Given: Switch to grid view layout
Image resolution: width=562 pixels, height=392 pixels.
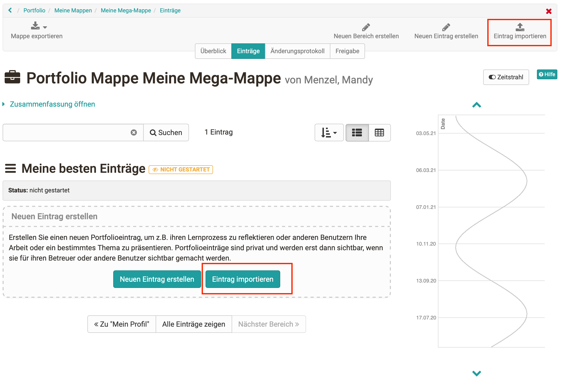Looking at the screenshot, I should pos(379,132).
